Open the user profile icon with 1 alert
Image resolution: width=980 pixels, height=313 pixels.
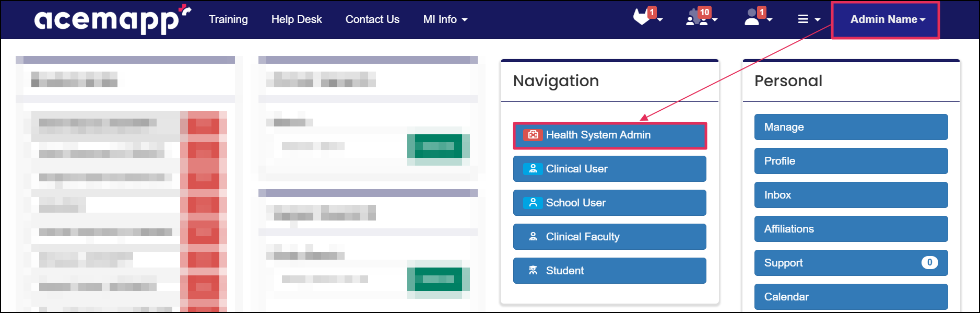[752, 18]
